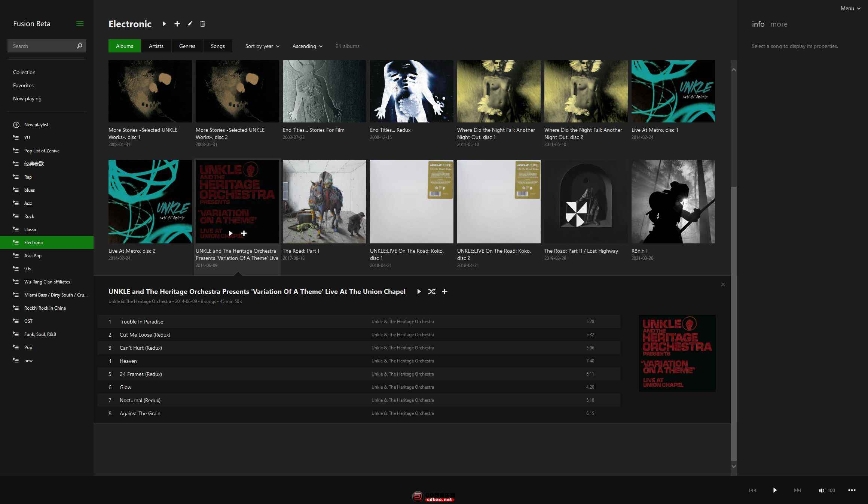Open the Funk, Soul, R&B playlist
Screen dimensions: 868x504
(x=47, y=334)
